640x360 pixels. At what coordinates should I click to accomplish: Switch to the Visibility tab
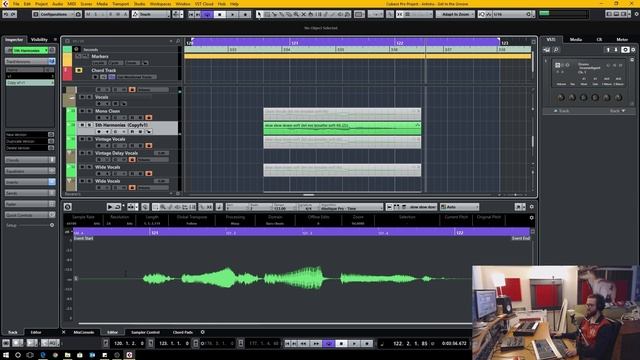39,40
